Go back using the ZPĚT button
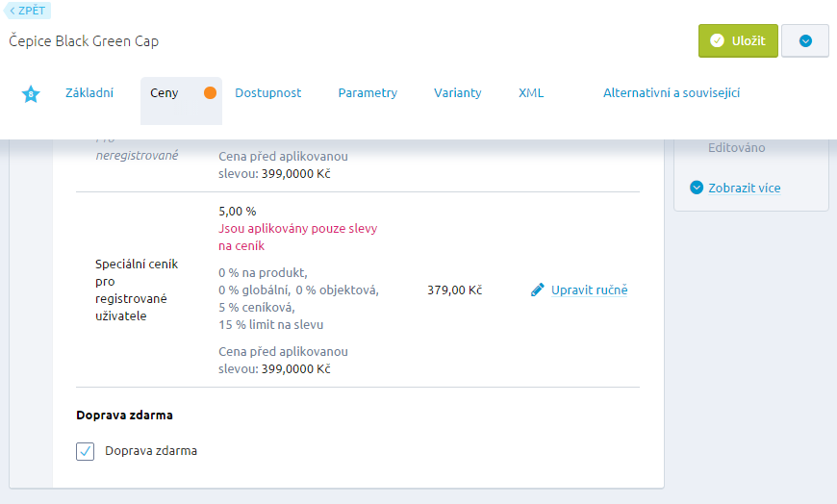 [x=27, y=11]
